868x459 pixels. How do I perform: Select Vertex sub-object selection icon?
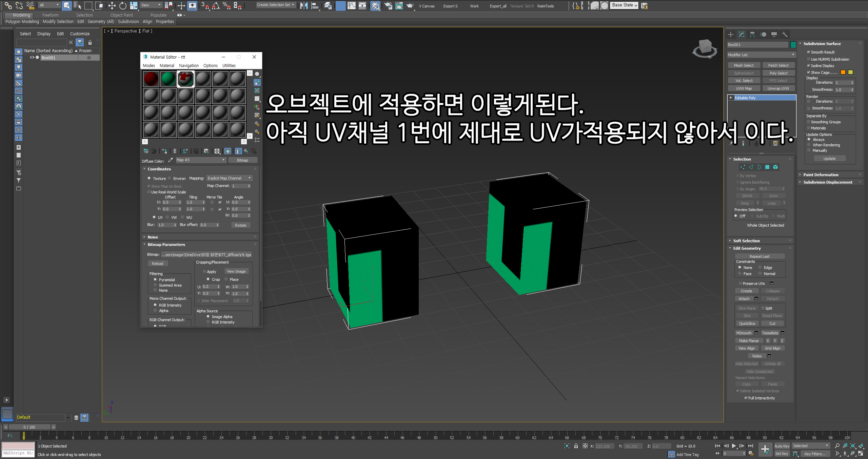tap(743, 167)
